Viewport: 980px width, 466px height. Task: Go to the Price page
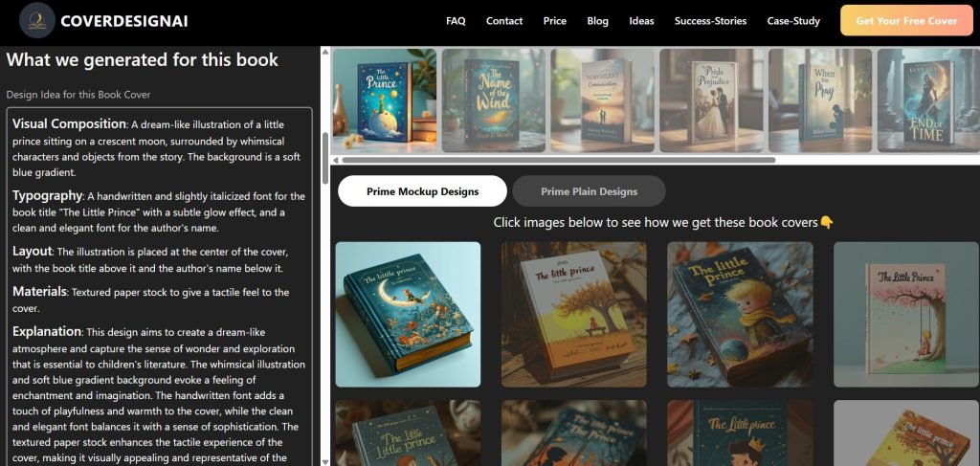pyautogui.click(x=555, y=21)
